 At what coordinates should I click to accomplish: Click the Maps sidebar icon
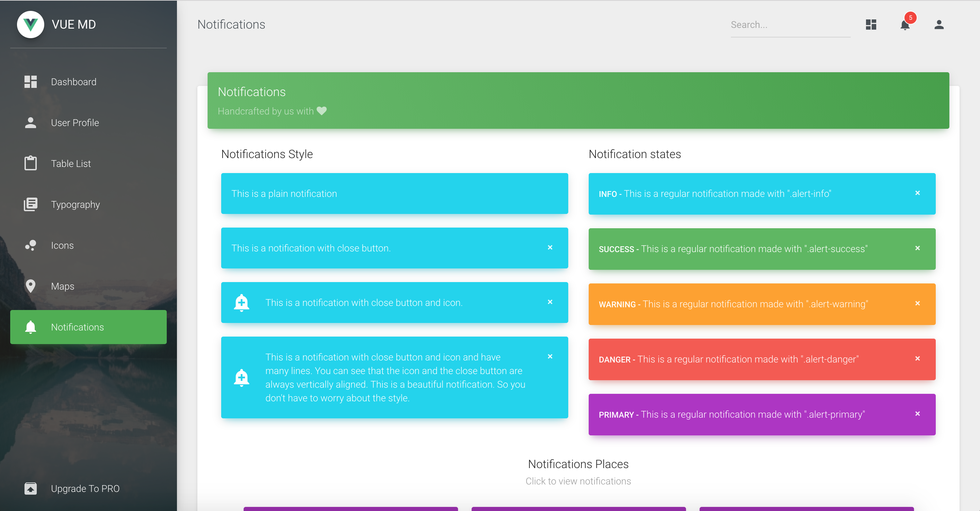31,285
